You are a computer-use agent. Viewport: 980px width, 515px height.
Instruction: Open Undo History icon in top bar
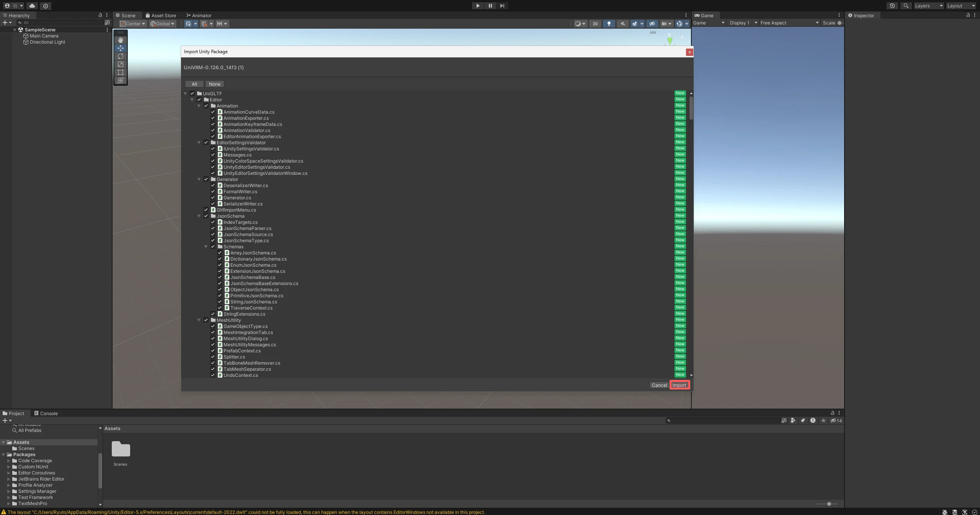[892, 6]
